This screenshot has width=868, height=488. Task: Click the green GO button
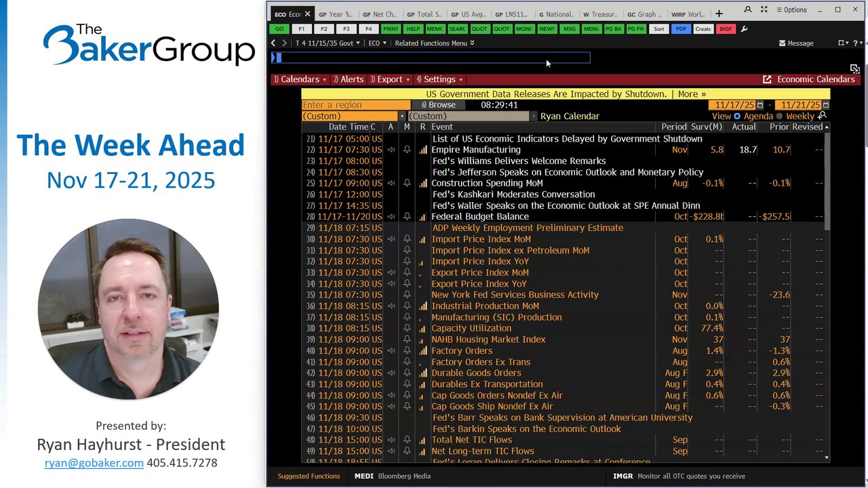[x=279, y=29]
